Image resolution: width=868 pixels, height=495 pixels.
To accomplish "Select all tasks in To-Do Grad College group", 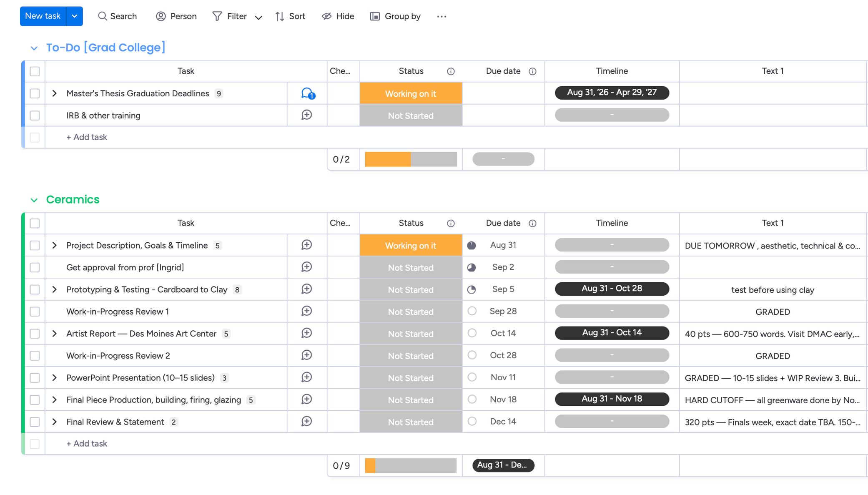I will (35, 71).
